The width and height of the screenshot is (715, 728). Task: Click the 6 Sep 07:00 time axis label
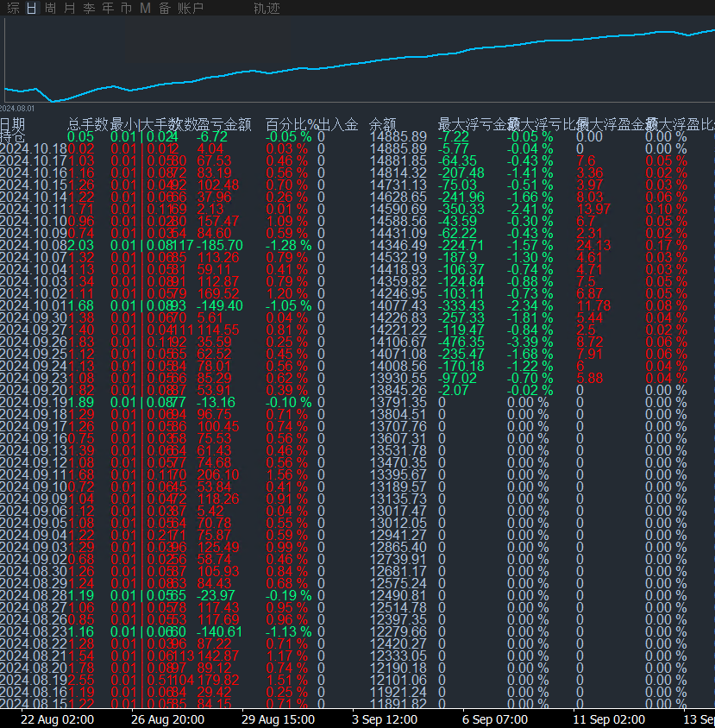(495, 719)
